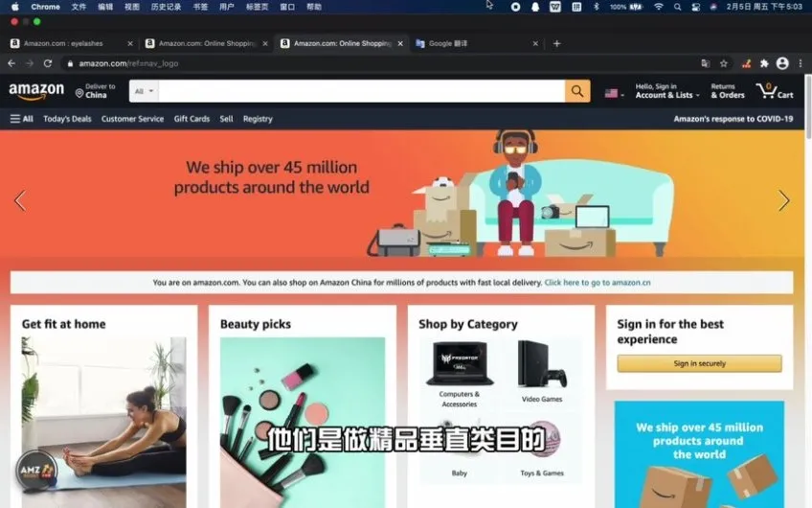Click the Chrome extensions puzzle icon

point(764,63)
